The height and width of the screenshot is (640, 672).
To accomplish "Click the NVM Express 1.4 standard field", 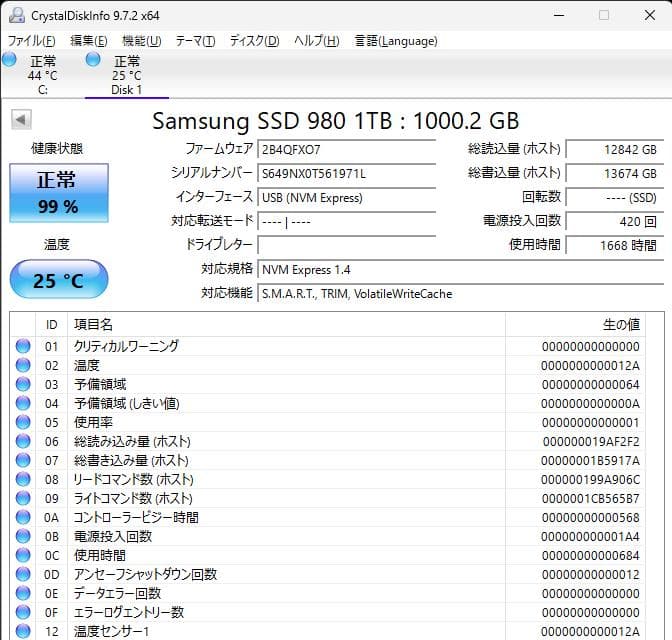I will pyautogui.click(x=460, y=270).
